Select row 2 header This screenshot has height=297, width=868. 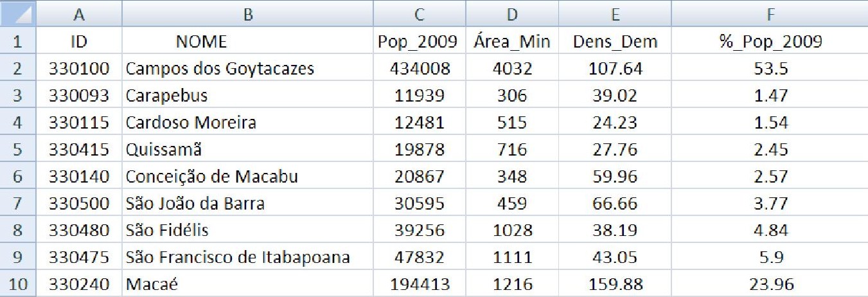18,67
